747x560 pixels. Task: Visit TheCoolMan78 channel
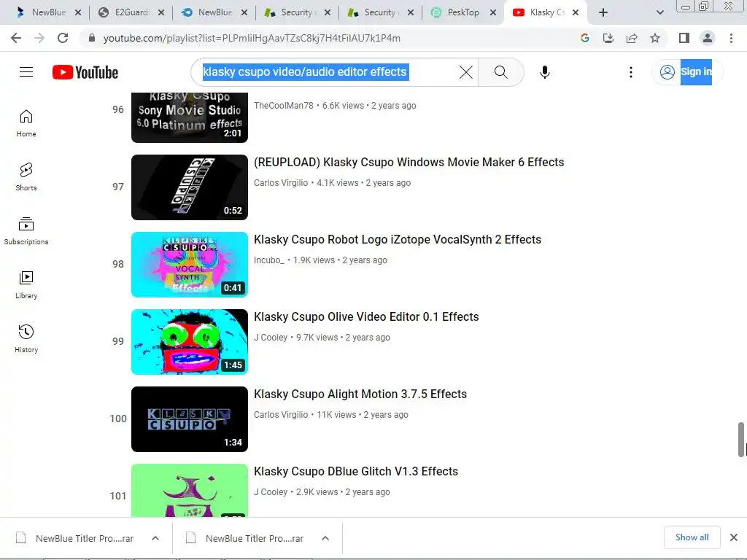point(284,106)
